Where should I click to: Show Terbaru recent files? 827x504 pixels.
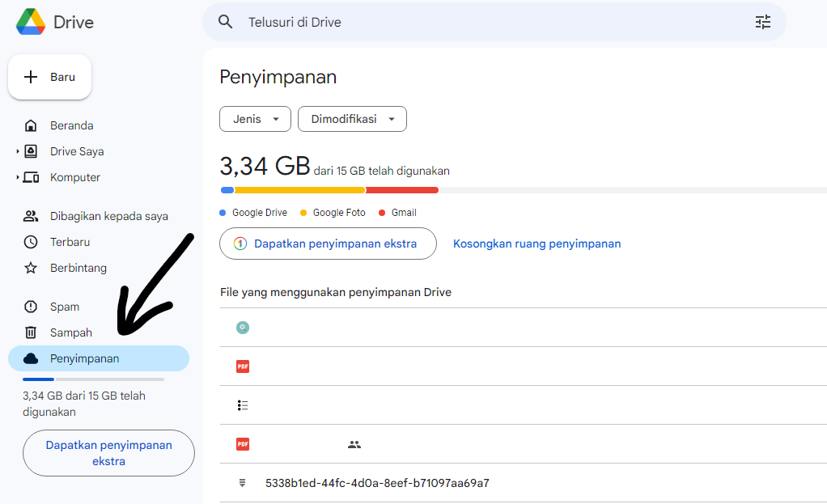click(70, 242)
